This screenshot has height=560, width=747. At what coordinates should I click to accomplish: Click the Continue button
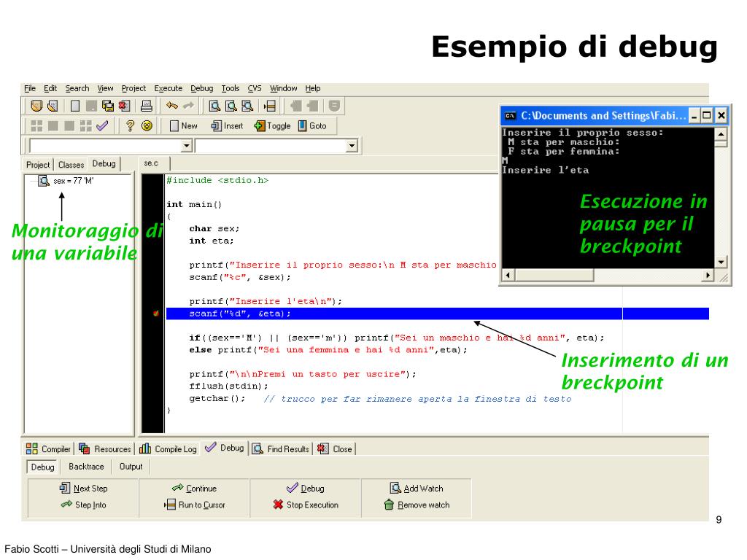coord(194,489)
